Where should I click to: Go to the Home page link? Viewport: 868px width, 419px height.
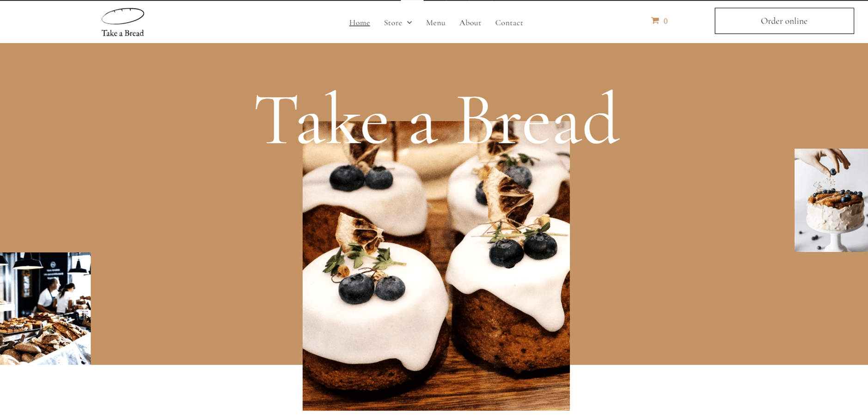(360, 23)
